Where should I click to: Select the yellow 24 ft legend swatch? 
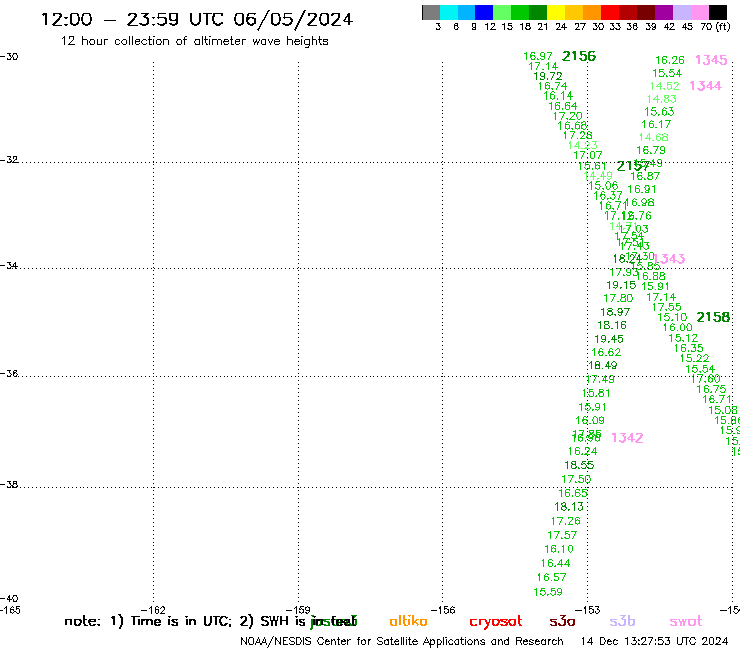(x=556, y=13)
